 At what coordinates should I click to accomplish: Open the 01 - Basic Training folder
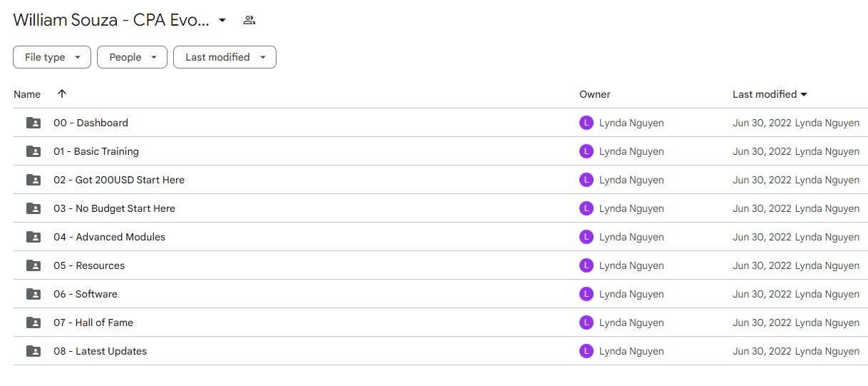(x=96, y=151)
